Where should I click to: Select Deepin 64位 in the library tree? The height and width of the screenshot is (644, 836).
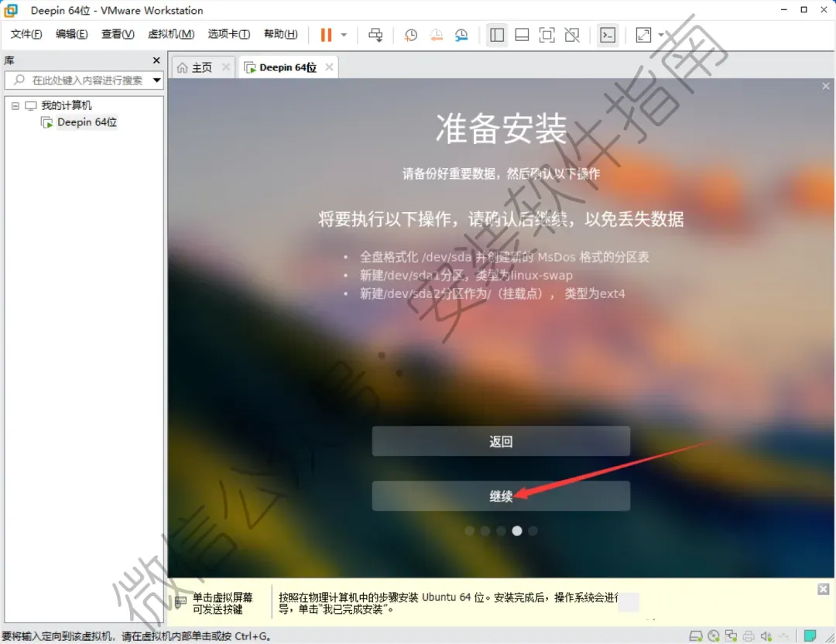87,122
